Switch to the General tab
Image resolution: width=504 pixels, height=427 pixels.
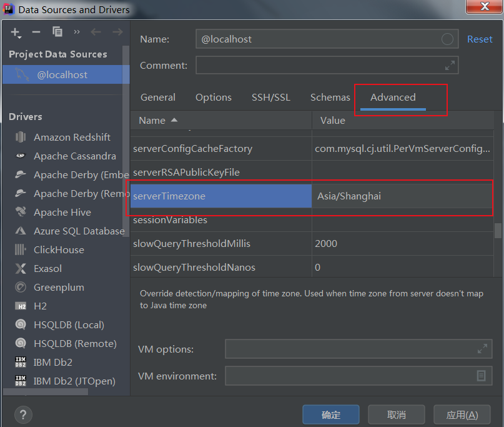[158, 97]
